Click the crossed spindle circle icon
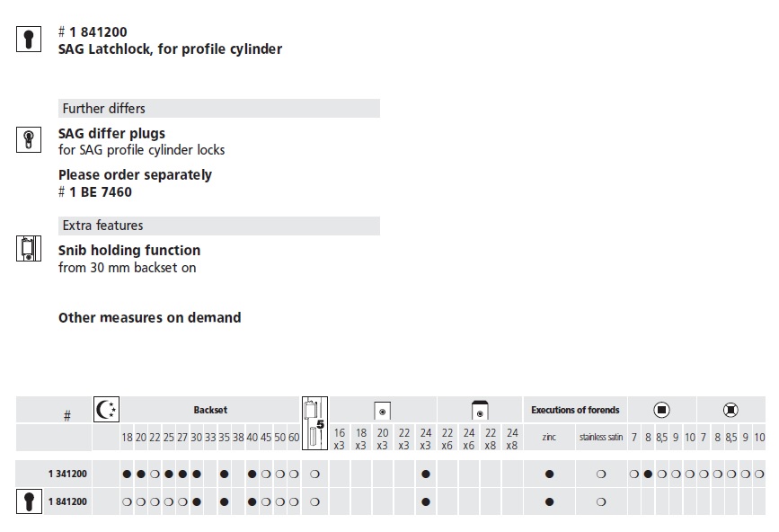Screen dimensions: 779x532 pyautogui.click(x=730, y=410)
